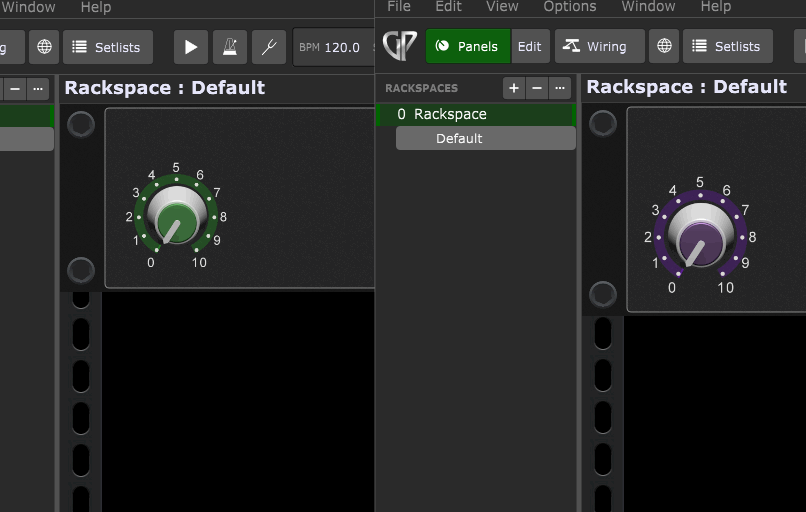806x512 pixels.
Task: Click the purple knob
Action: pyautogui.click(x=700, y=240)
